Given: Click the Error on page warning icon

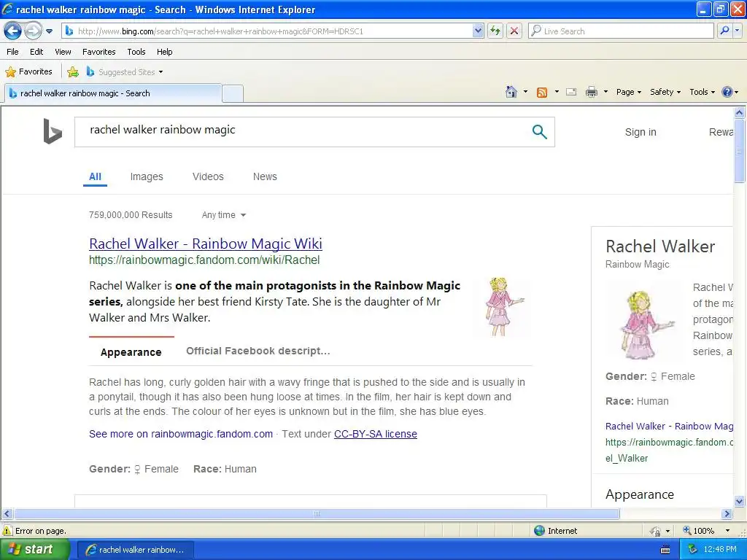Looking at the screenshot, I should click(x=7, y=531).
